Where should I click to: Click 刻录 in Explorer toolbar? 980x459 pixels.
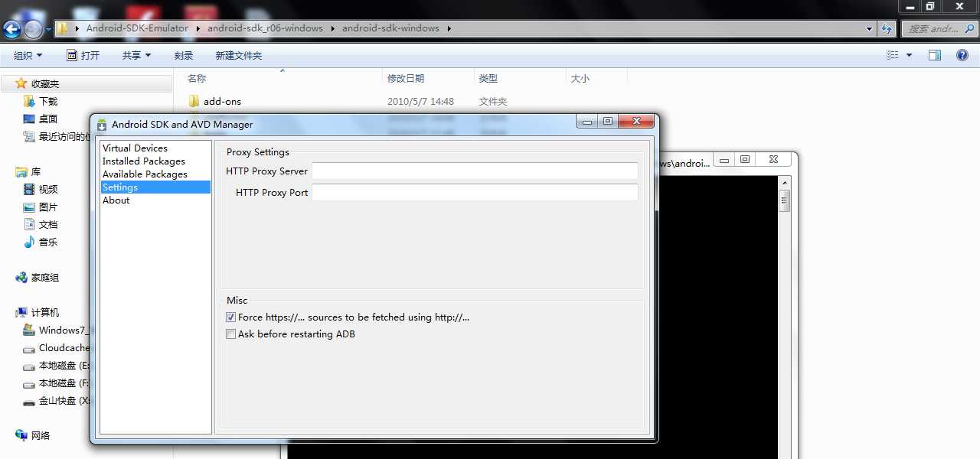pyautogui.click(x=184, y=55)
